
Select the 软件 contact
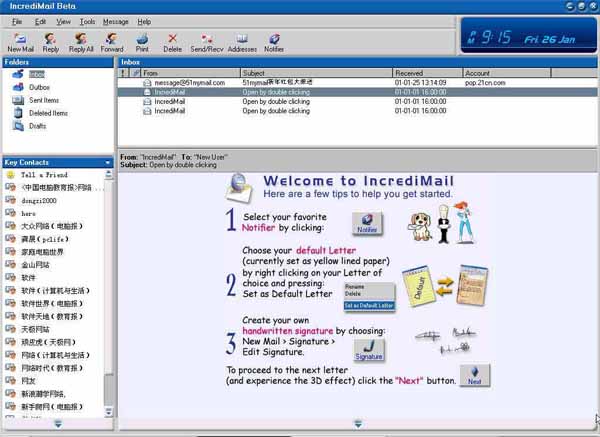tap(28, 277)
